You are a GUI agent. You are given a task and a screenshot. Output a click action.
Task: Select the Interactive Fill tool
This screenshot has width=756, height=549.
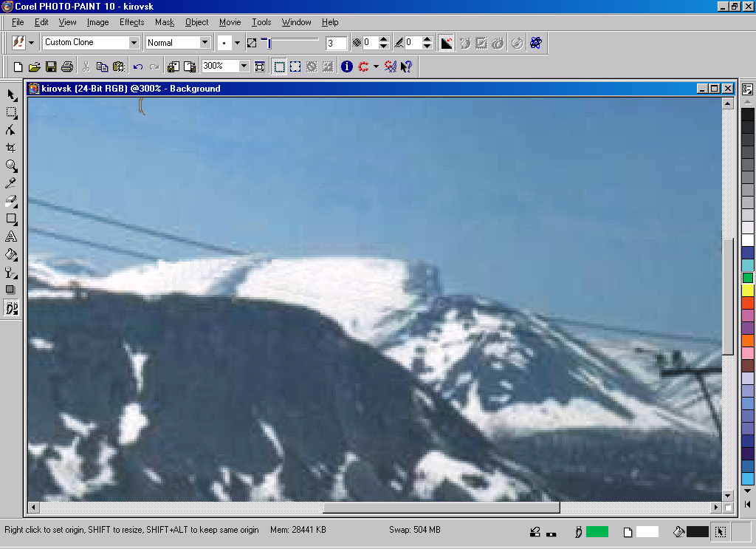pos(12,272)
